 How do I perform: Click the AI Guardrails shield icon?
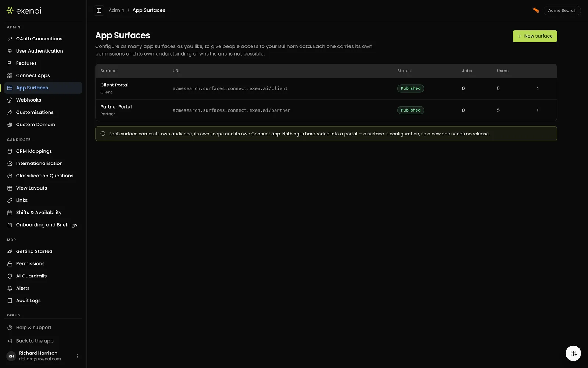coord(10,276)
